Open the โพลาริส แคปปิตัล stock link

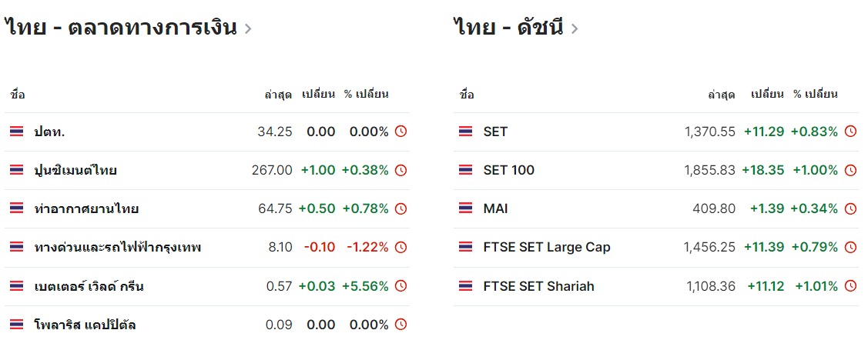(x=85, y=325)
